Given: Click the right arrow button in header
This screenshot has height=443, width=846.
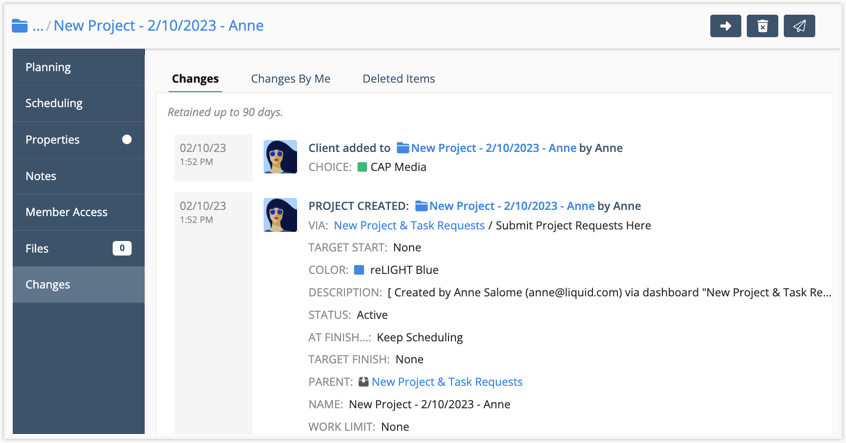Looking at the screenshot, I should point(725,26).
